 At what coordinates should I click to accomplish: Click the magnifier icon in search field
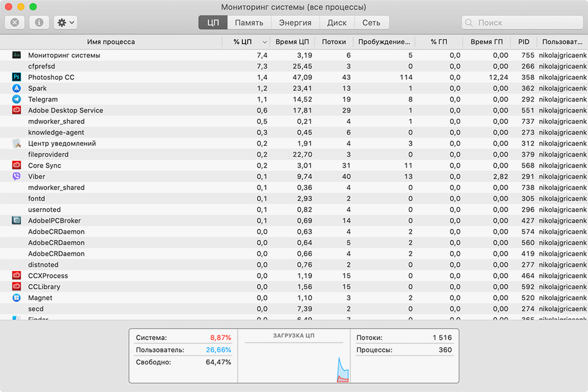[x=469, y=22]
